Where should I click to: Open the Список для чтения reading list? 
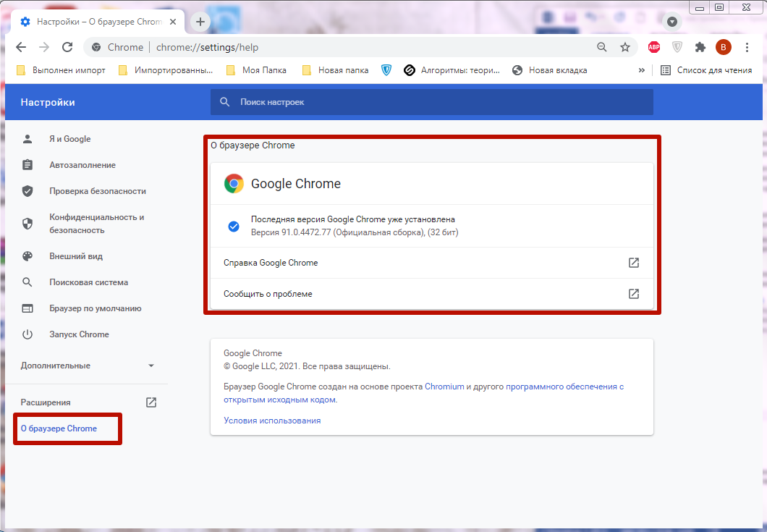click(706, 70)
